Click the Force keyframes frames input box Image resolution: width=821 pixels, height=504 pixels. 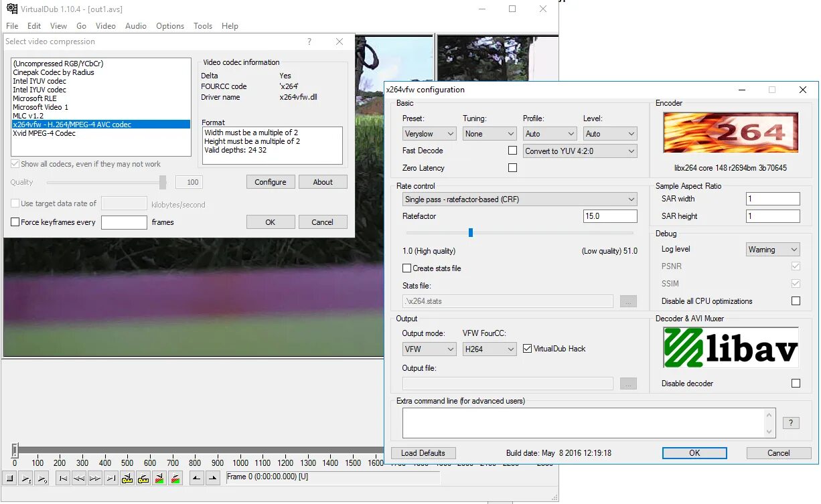coord(124,222)
